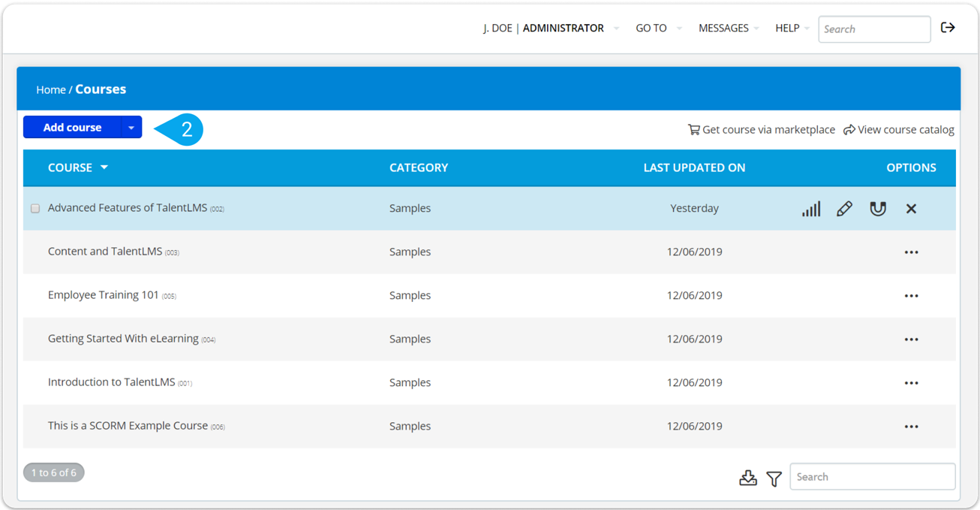Image resolution: width=980 pixels, height=510 pixels.
Task: Sort by LAST UPDATED ON column header
Action: pos(694,168)
